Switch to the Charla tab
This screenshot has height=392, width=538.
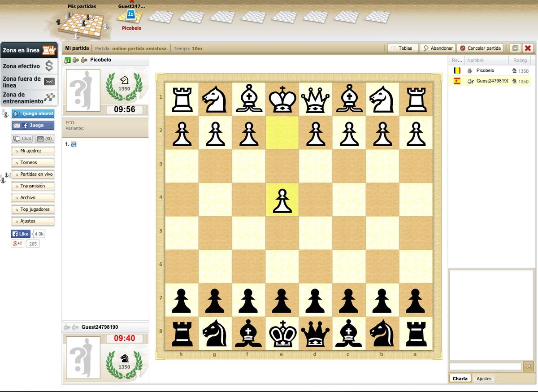[460, 378]
